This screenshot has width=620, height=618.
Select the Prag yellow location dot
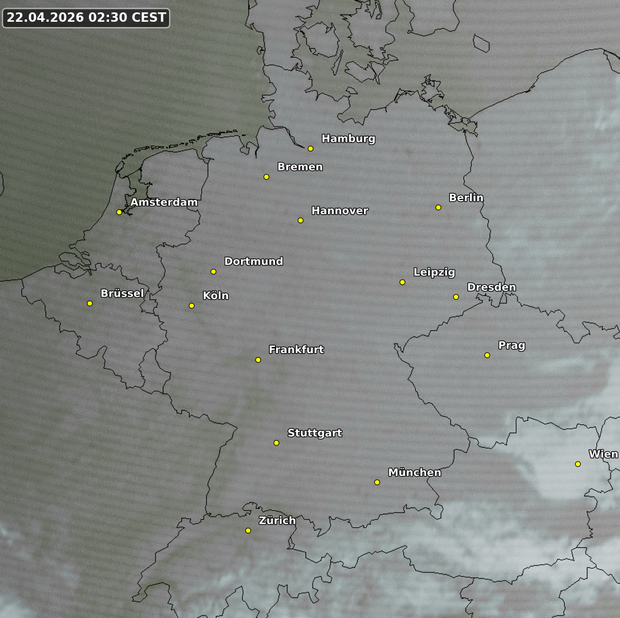487,355
